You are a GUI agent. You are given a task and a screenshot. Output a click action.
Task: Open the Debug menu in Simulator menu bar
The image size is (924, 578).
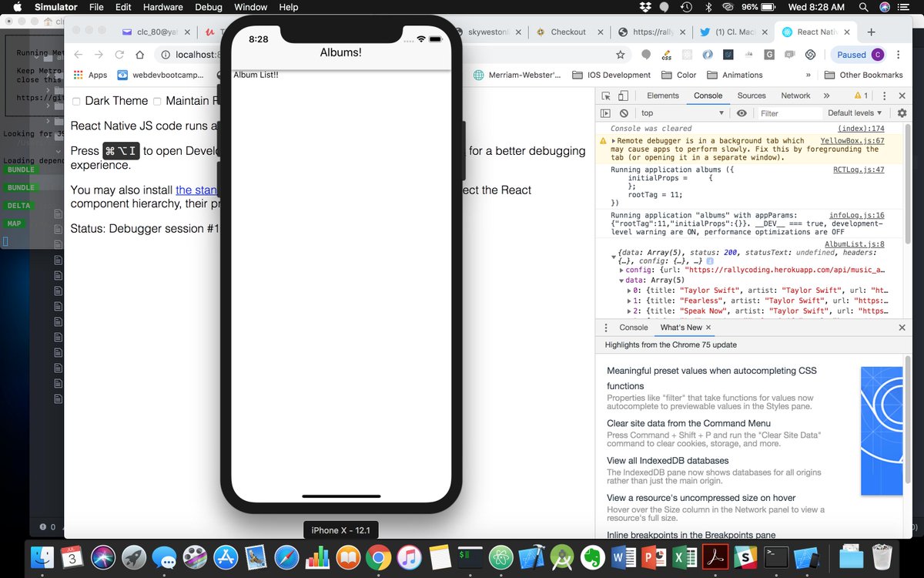[208, 7]
